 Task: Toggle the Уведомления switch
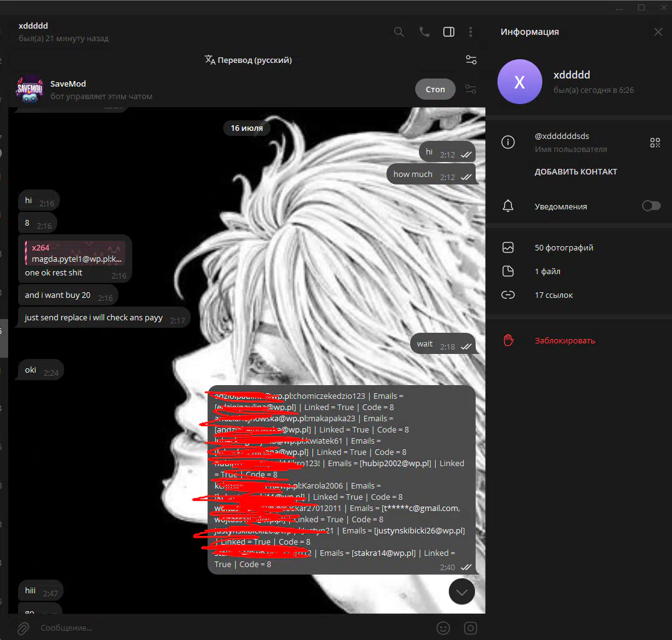coord(651,206)
